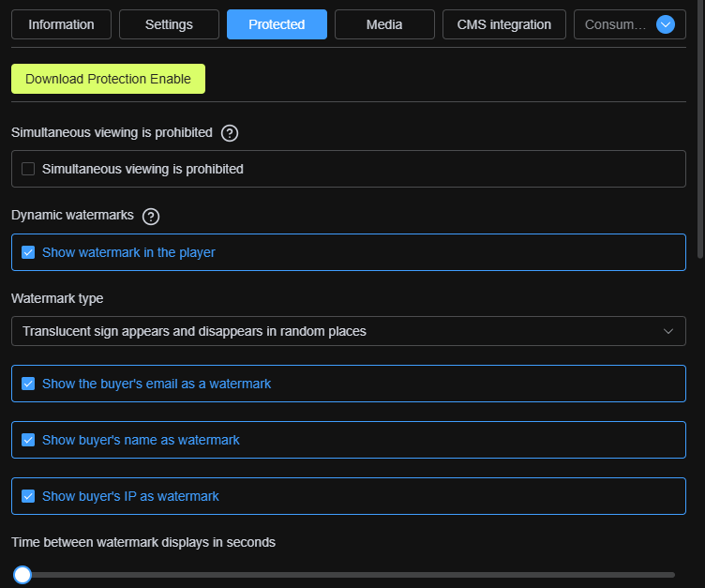Click the Download Protection Enable button
This screenshot has height=588, width=705.
109,79
